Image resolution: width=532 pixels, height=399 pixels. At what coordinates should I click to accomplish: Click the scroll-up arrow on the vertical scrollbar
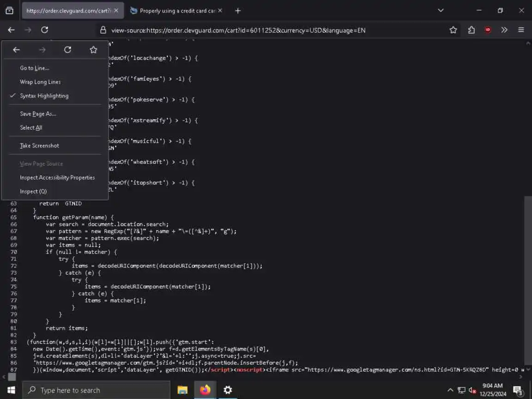tap(528, 43)
